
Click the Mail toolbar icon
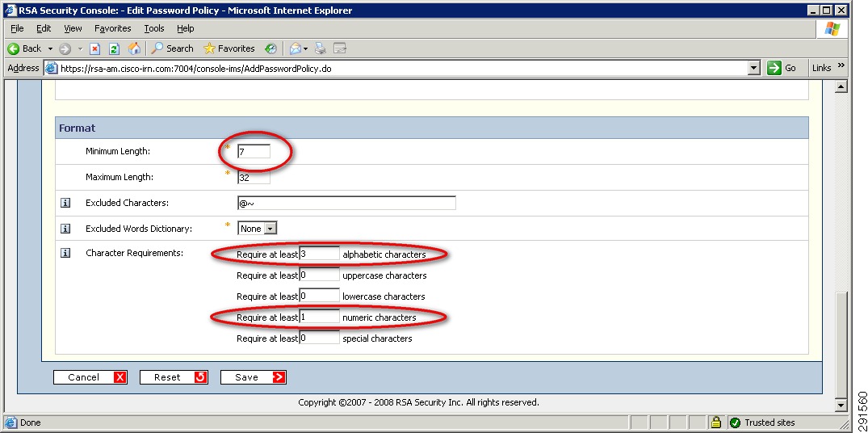pyautogui.click(x=296, y=48)
